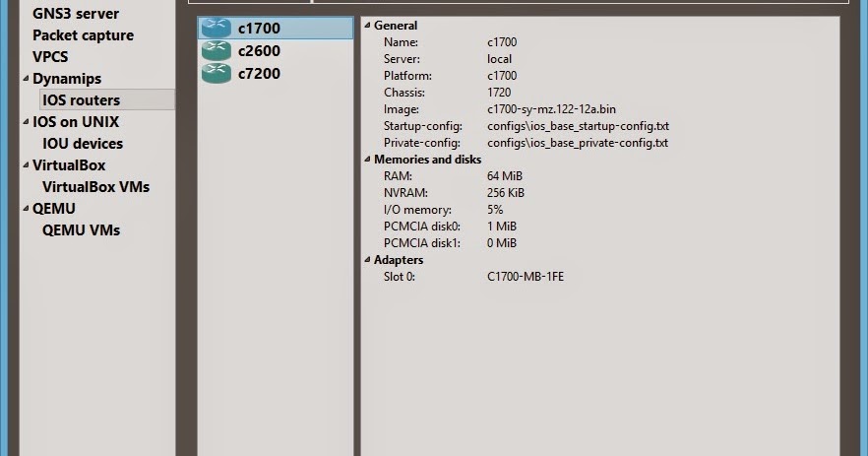The height and width of the screenshot is (456, 868).
Task: Collapse the IOS on UNIX arrow
Action: coord(26,122)
